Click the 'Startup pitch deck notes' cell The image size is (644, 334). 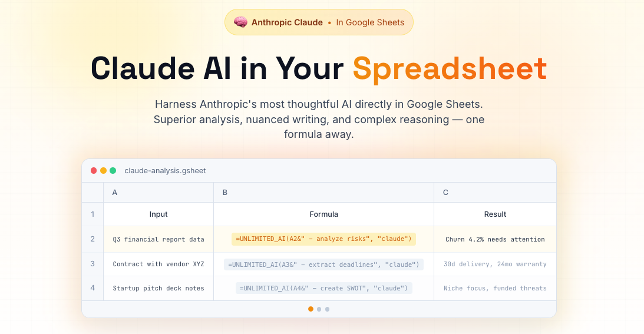pyautogui.click(x=158, y=288)
